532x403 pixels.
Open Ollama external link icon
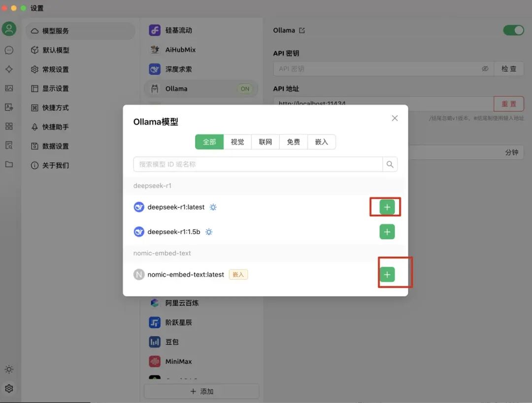[302, 31]
